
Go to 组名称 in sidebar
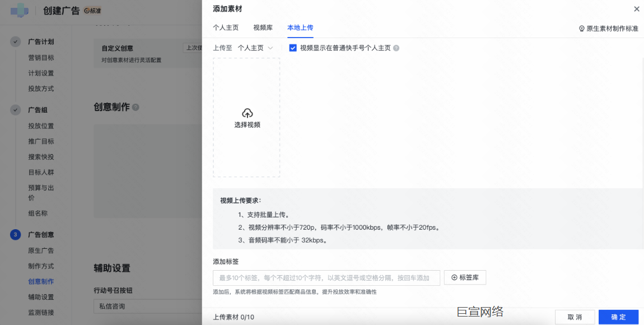point(38,213)
